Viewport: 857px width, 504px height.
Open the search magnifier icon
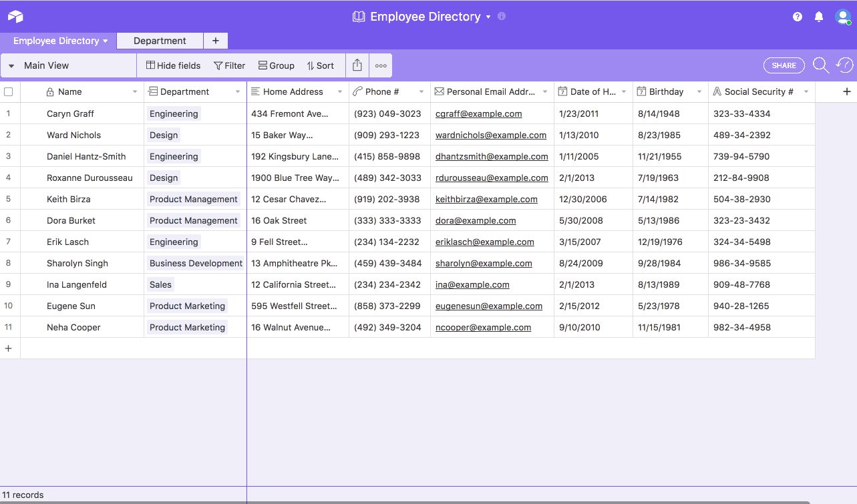pyautogui.click(x=820, y=65)
